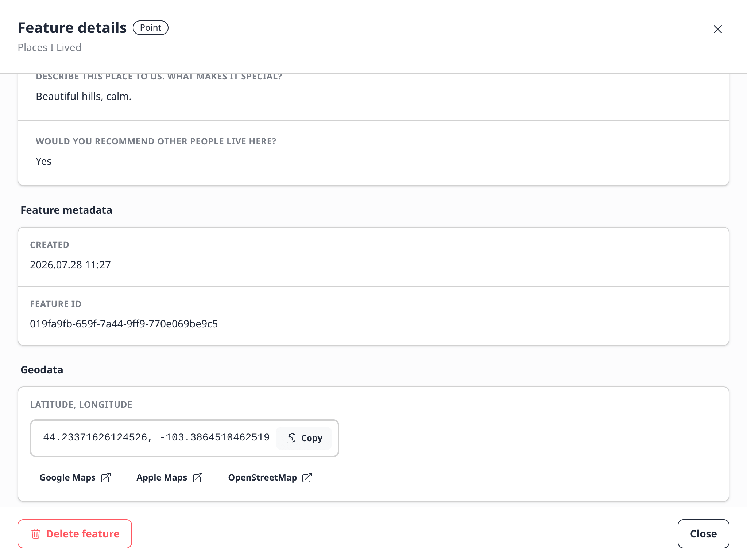Open location in Google Maps
Screen dimensions: 747x560
coord(75,478)
